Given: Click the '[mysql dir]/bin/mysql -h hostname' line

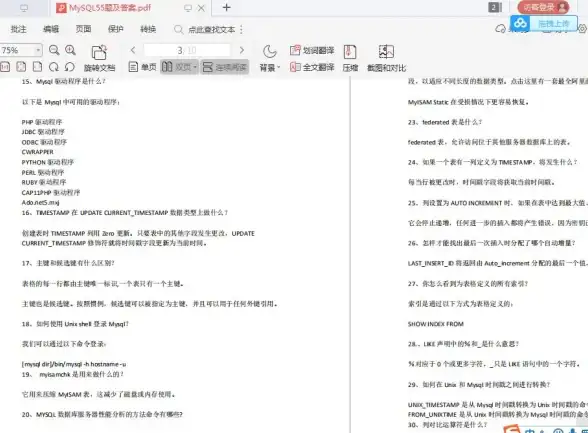Looking at the screenshot, I should [x=74, y=364].
